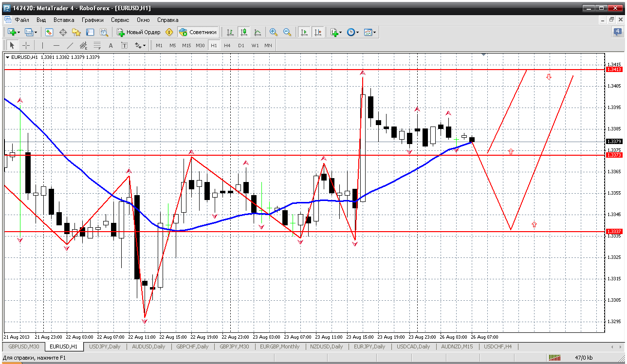The image size is (627, 364).
Task: Select the Text tool labeled A
Action: tap(111, 45)
